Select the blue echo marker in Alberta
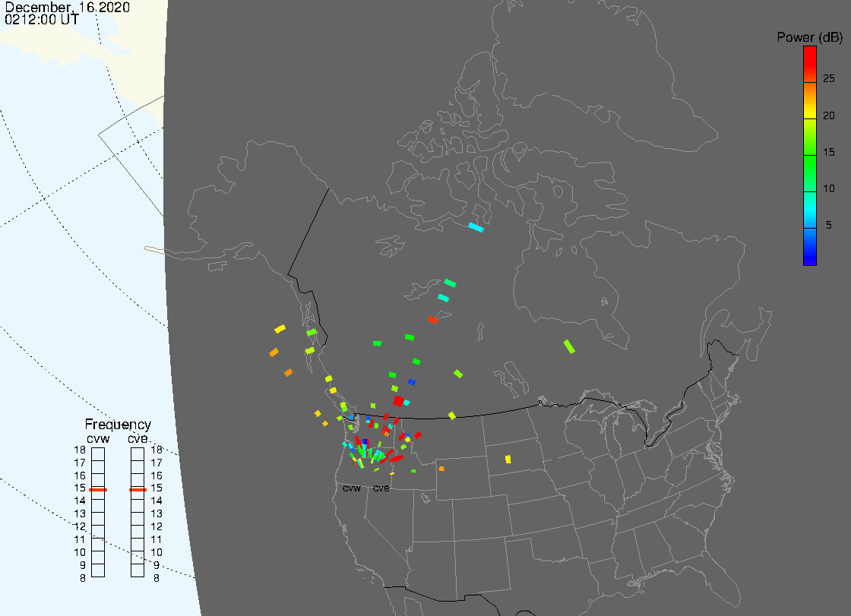The height and width of the screenshot is (616, 851). 412,382
